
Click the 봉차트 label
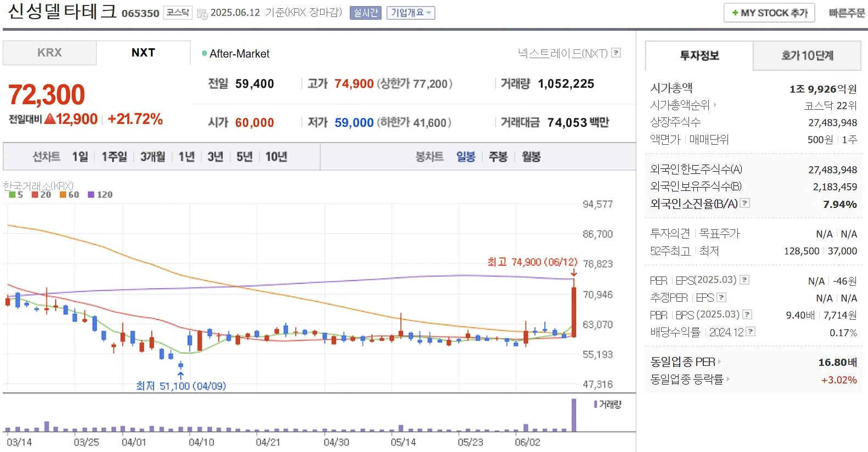click(429, 157)
